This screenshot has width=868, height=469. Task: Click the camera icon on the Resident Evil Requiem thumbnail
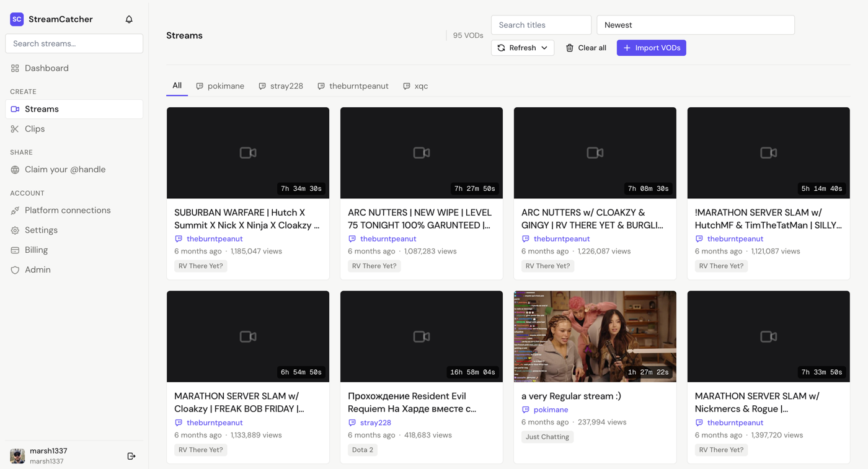pyautogui.click(x=422, y=336)
